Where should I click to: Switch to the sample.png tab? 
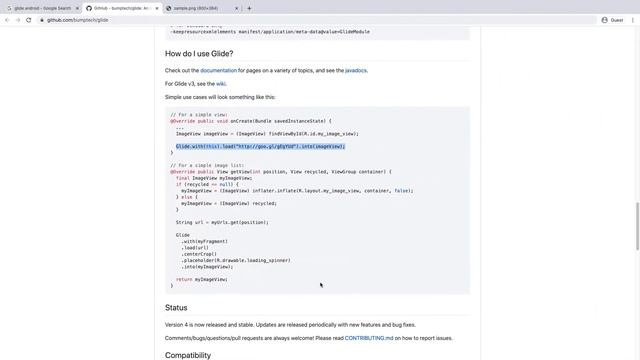pyautogui.click(x=202, y=8)
